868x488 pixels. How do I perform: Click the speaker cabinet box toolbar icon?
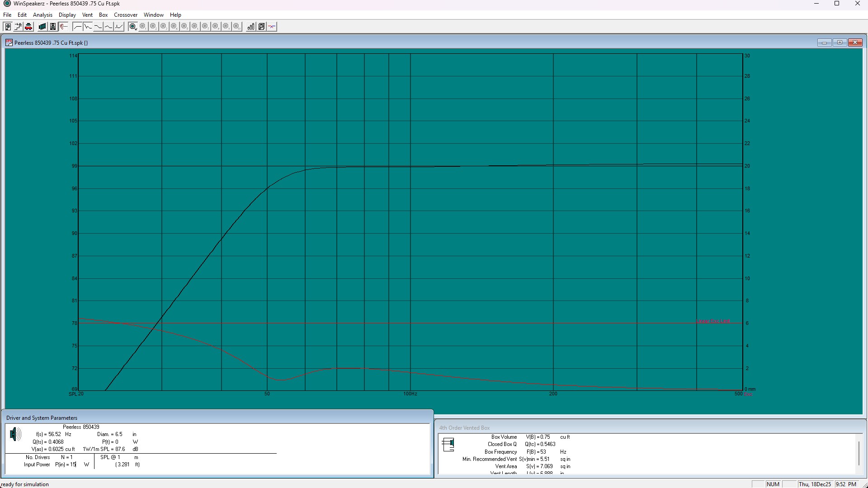click(x=52, y=27)
